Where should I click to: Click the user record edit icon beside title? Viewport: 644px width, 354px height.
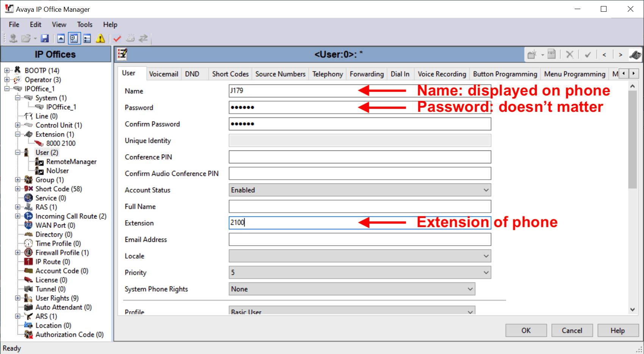(122, 54)
